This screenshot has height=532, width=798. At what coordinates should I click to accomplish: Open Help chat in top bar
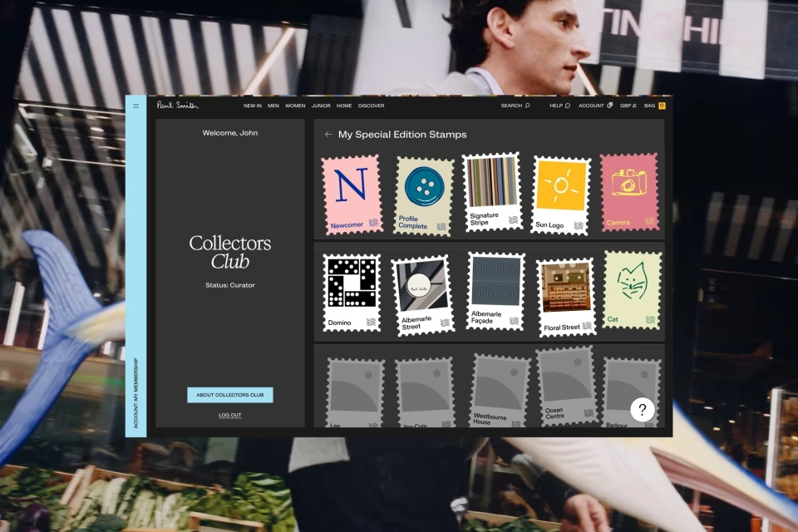coord(559,106)
